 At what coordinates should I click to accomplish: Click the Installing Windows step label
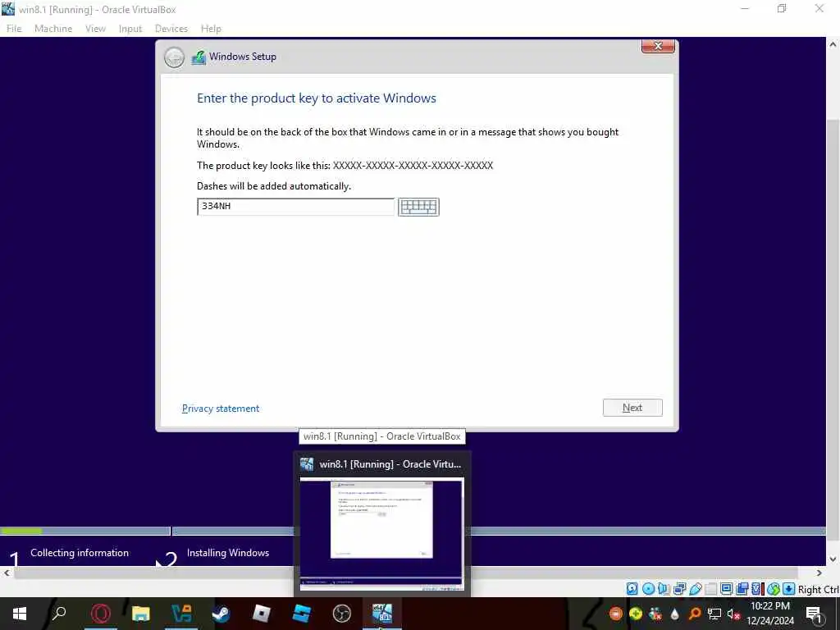coord(228,552)
